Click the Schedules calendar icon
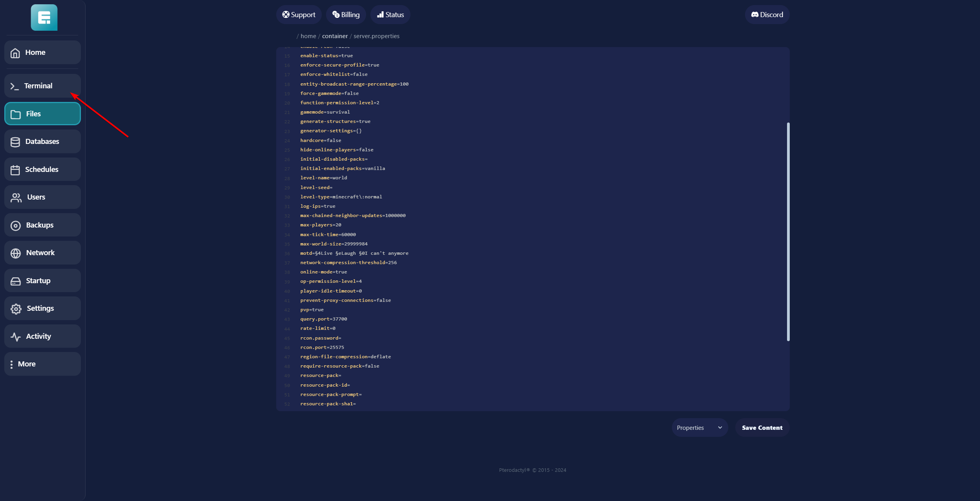 pos(15,170)
